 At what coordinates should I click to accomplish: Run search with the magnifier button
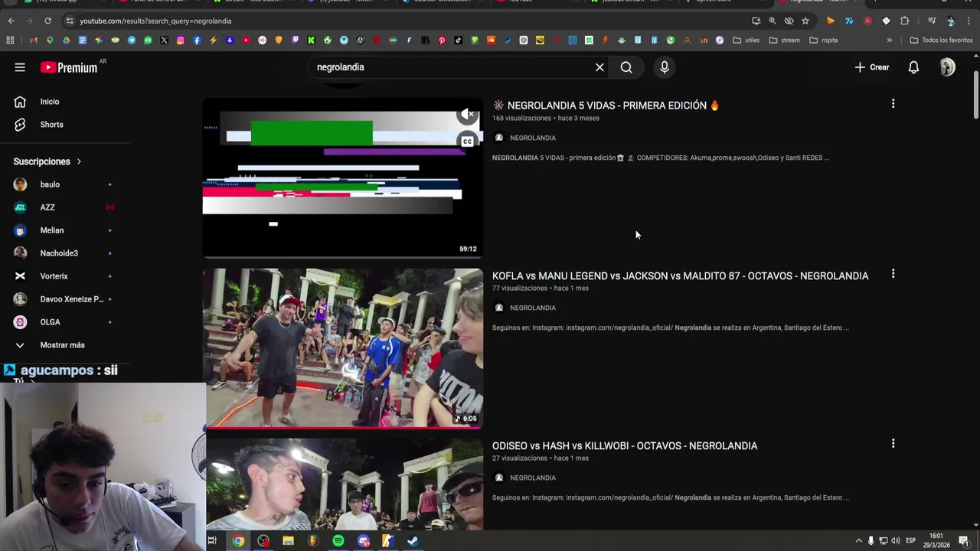click(x=626, y=67)
